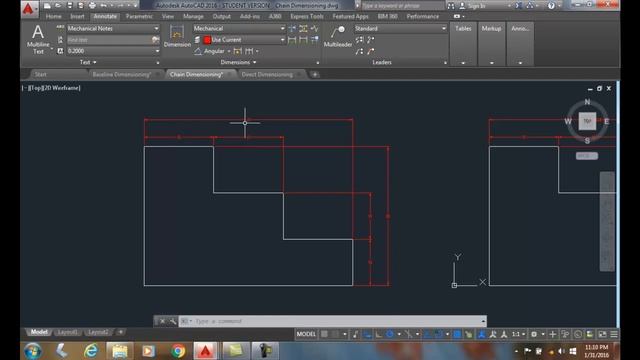Screen dimensions: 640x360
Task: Click the Undo arrow in quick access
Action: [x=104, y=6]
